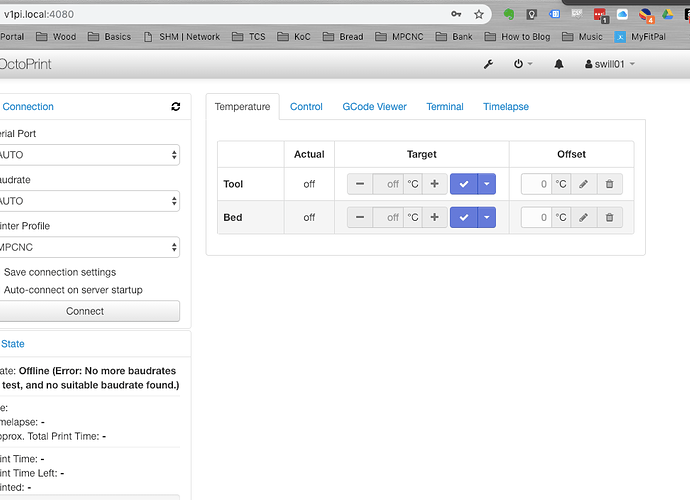Edit Bed offset with pencil icon
Screen dimensions: 690x500
584,217
